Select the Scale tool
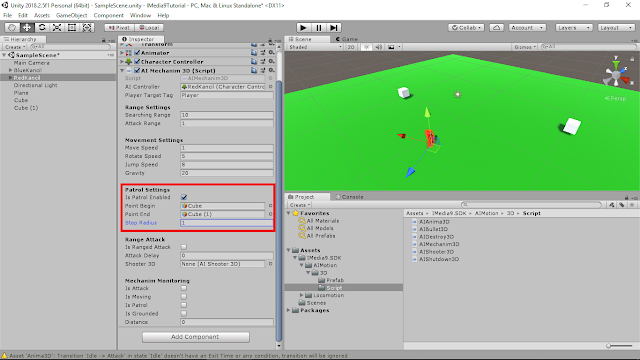 pos(57,27)
